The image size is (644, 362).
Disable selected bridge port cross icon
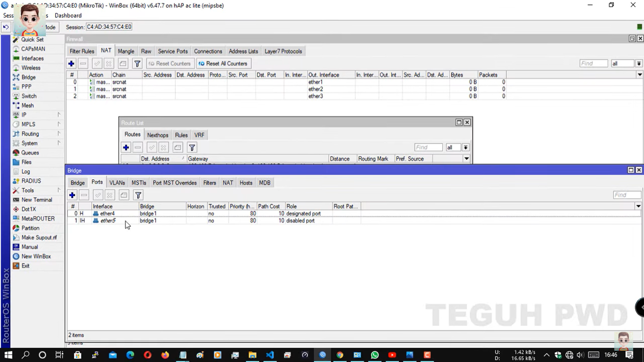[x=110, y=195]
